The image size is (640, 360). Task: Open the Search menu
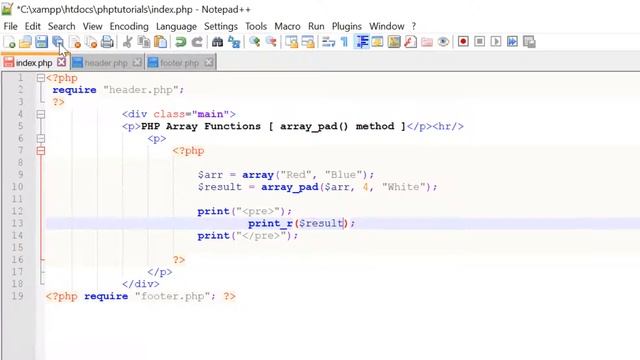(x=62, y=26)
